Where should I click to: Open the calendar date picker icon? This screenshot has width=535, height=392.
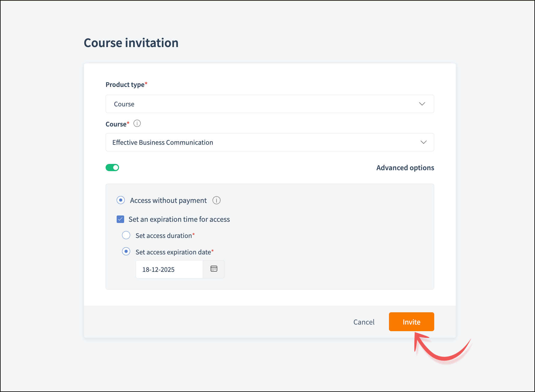click(x=214, y=269)
